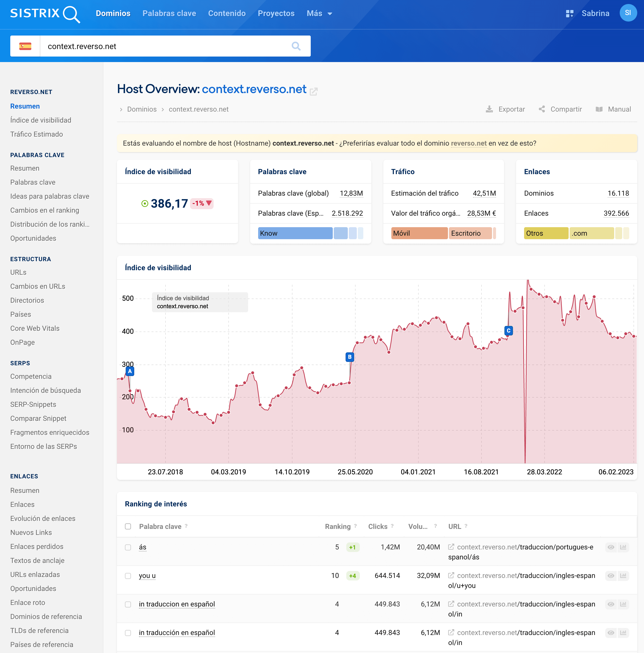Image resolution: width=644 pixels, height=653 pixels.
Task: Follow the reverso.net link in the yellow notice
Action: [x=468, y=143]
